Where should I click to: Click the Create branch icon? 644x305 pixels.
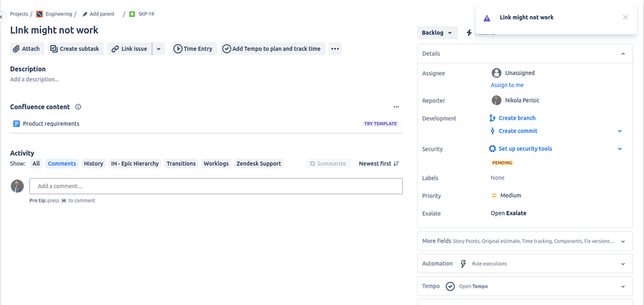click(493, 118)
